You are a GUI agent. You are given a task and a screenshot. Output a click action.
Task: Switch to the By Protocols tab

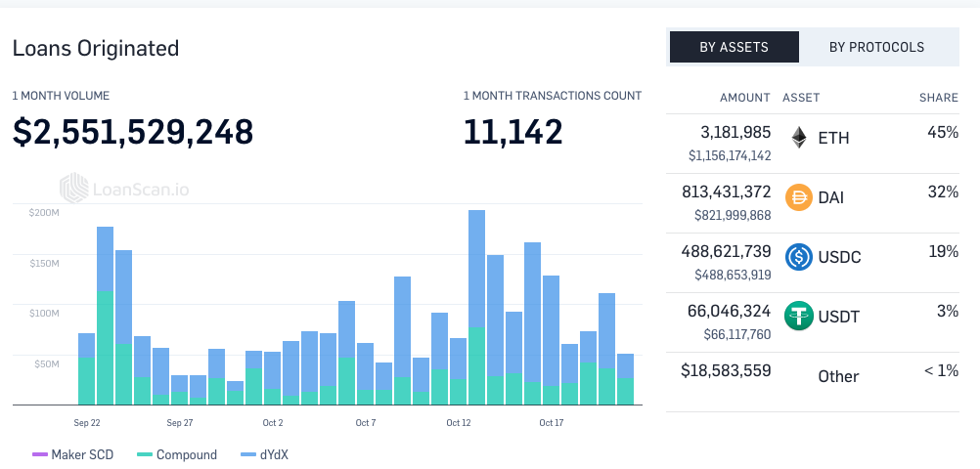click(x=875, y=47)
